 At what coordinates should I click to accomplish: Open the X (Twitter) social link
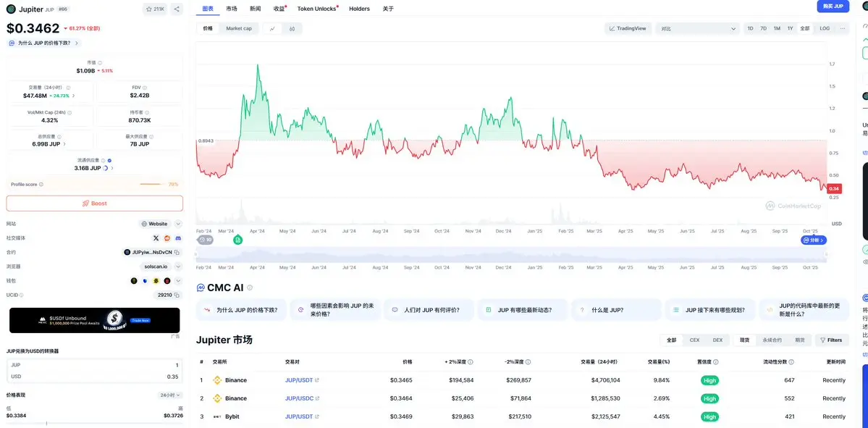156,238
